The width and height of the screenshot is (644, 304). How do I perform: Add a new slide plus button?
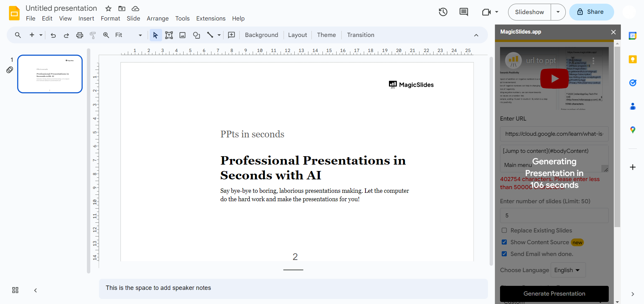tap(32, 35)
